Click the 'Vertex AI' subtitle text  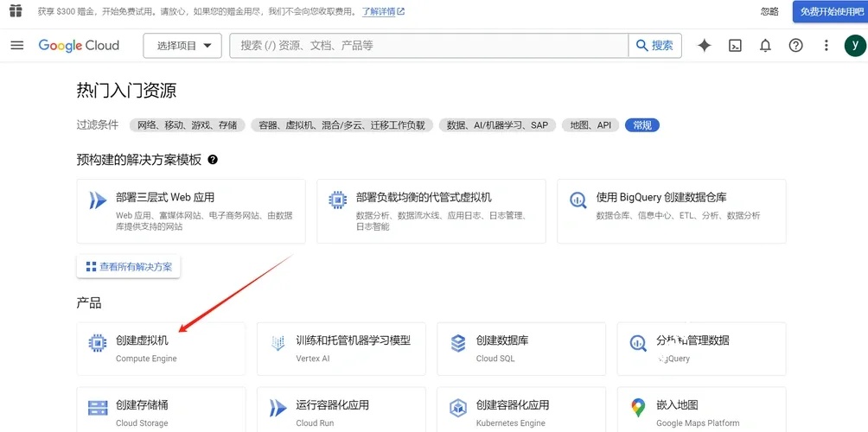click(x=313, y=359)
